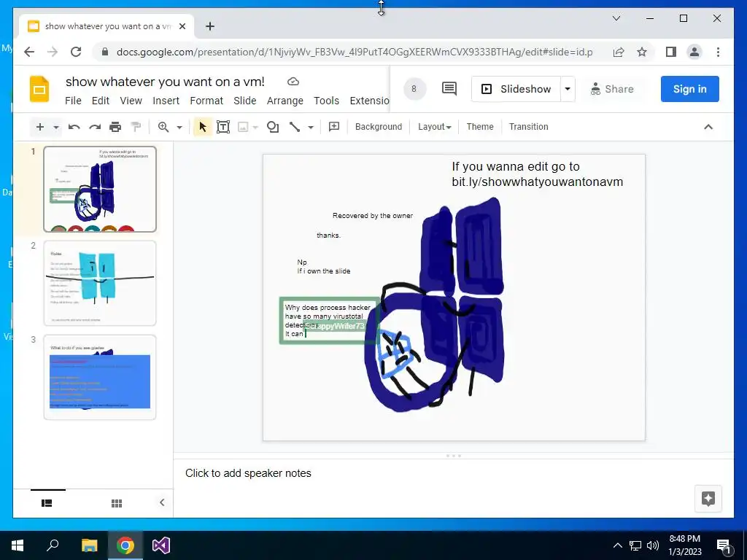Open the File menu
Viewport: 747px width, 560px height.
(x=73, y=101)
